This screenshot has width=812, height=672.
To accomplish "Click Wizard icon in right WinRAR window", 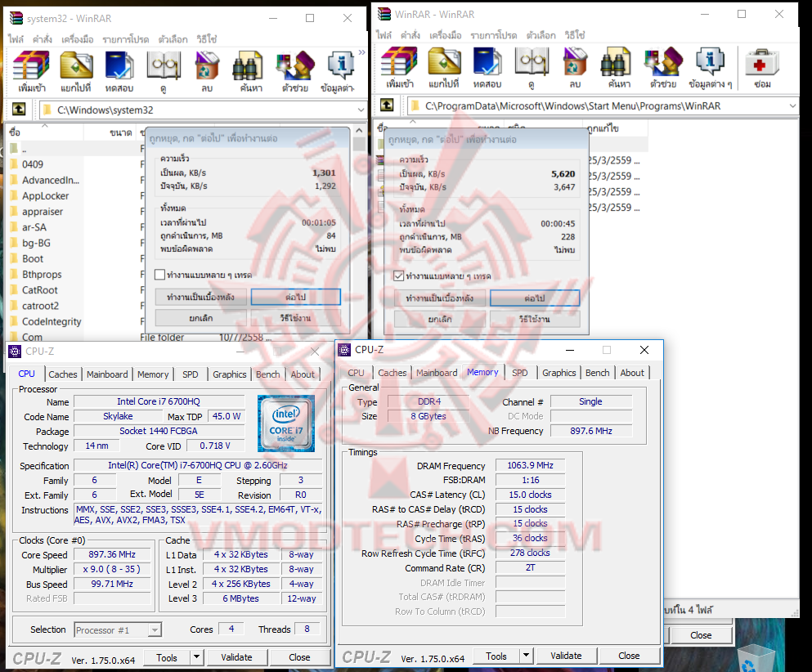I will tap(663, 67).
